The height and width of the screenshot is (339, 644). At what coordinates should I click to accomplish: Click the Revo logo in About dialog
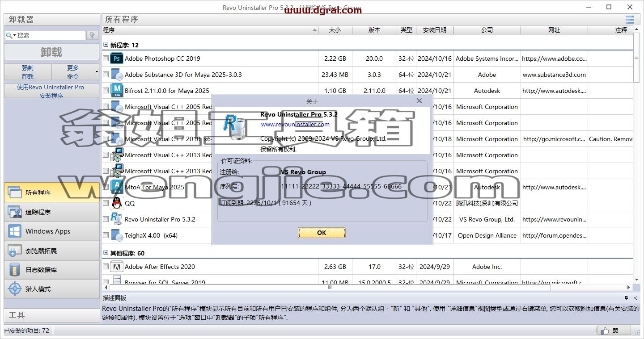tap(235, 126)
